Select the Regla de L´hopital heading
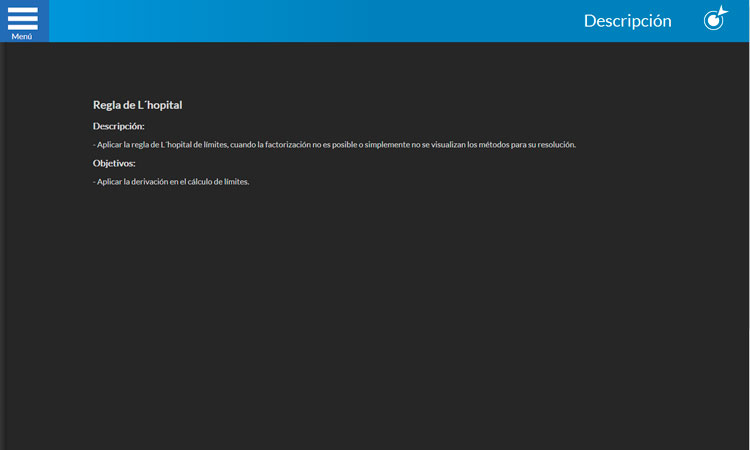This screenshot has width=750, height=450. click(137, 105)
